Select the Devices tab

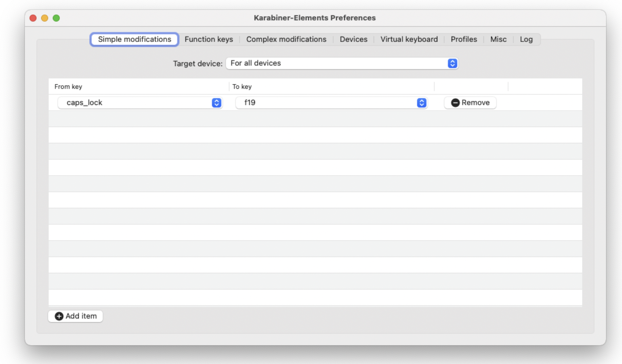[353, 39]
